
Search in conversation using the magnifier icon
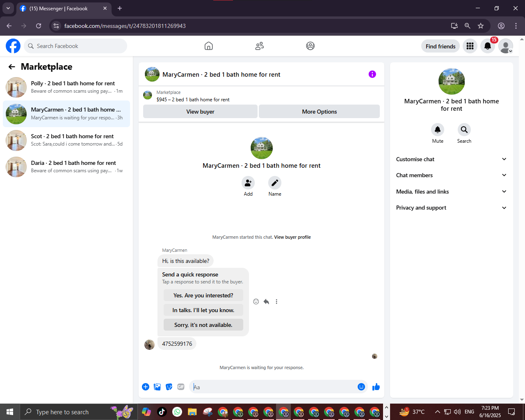[464, 130]
